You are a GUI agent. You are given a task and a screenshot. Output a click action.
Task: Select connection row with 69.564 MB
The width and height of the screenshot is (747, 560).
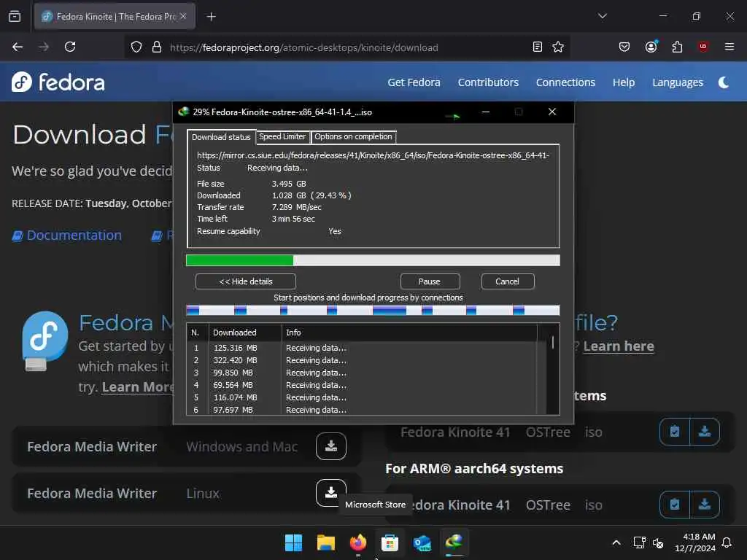click(x=362, y=385)
